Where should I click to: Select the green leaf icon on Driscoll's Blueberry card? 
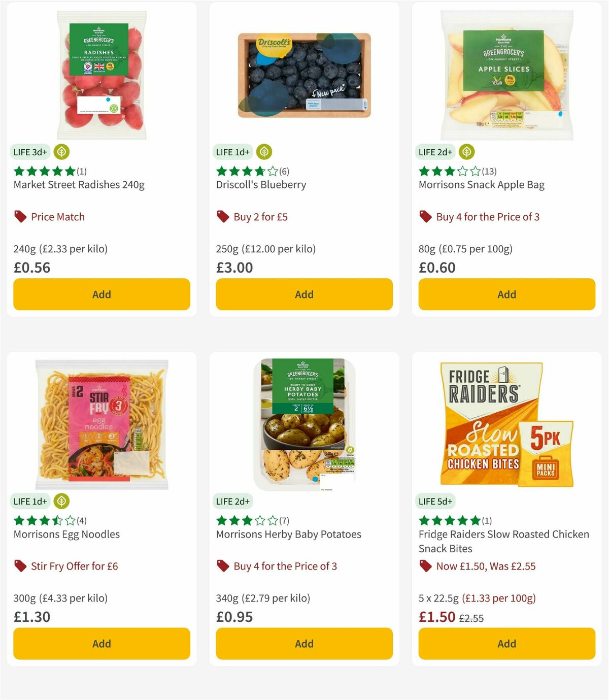tap(263, 151)
